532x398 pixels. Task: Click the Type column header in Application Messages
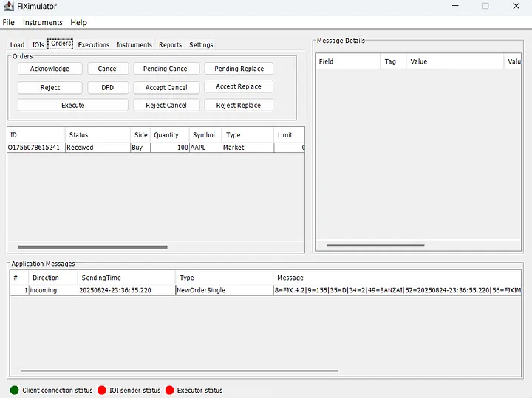tap(225, 278)
